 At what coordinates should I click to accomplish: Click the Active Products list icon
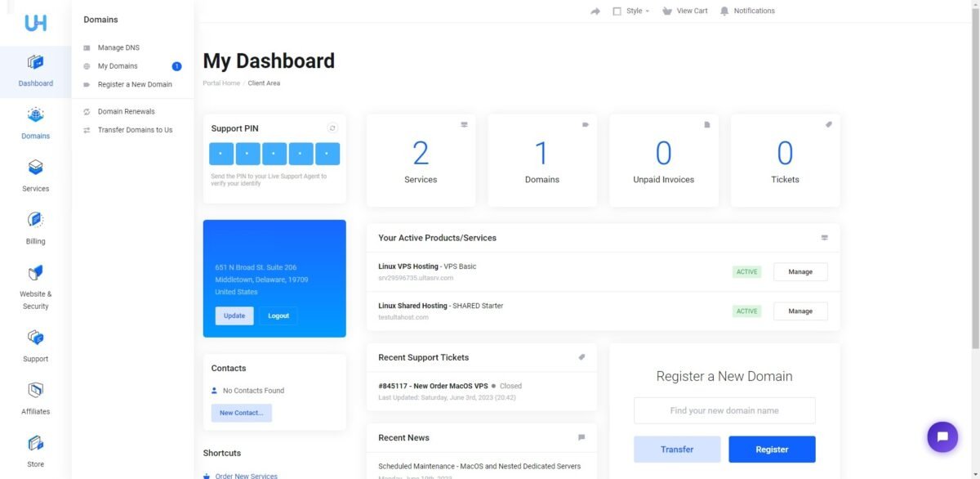(824, 238)
